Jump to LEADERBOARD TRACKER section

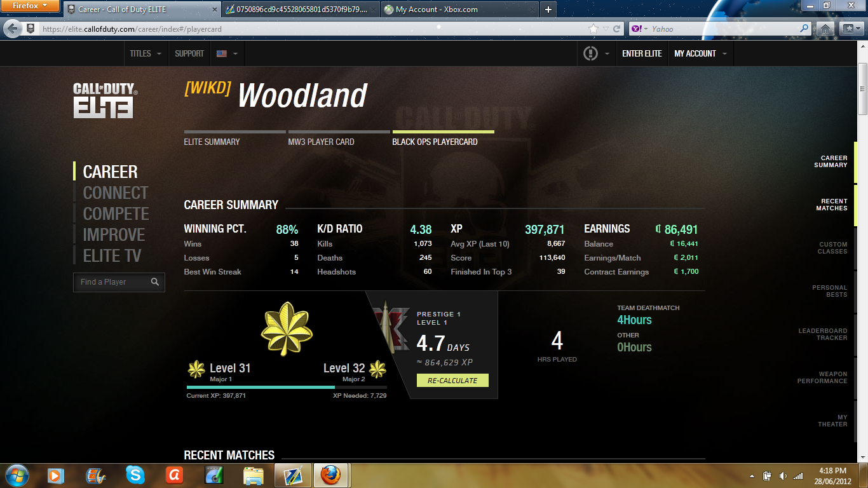point(823,334)
